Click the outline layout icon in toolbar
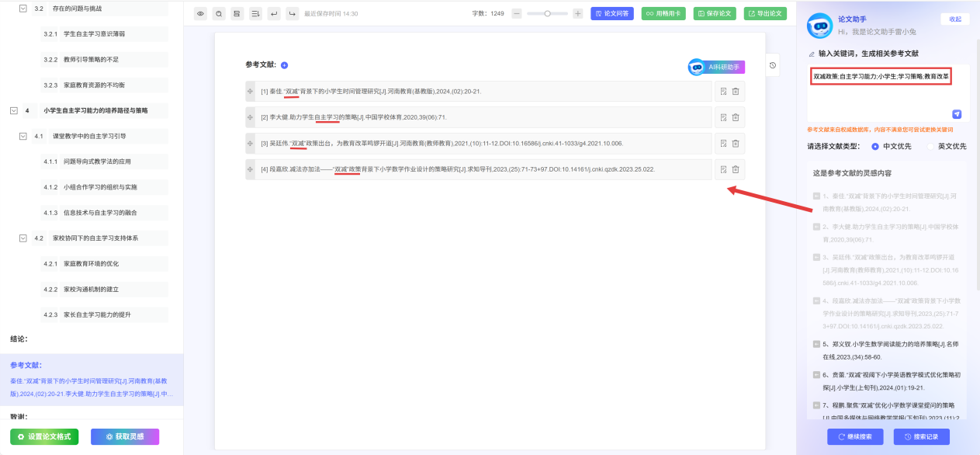 click(237, 13)
